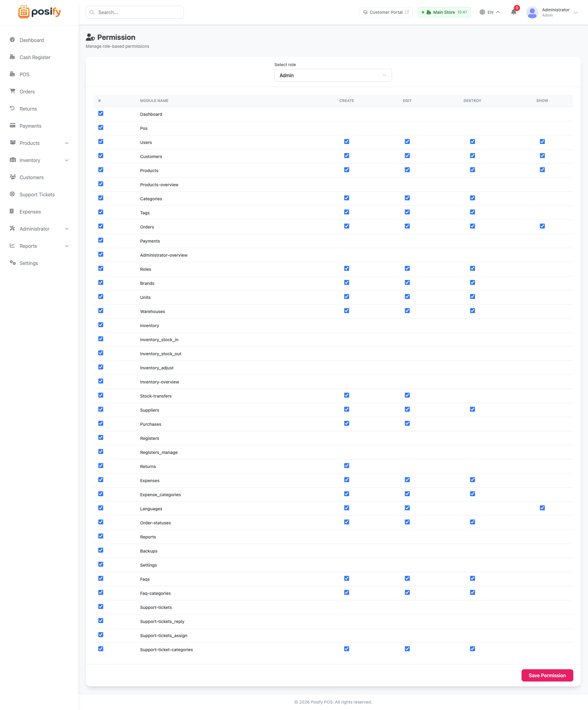Viewport: 588px width, 710px height.
Task: Open the Customer Portal link
Action: point(386,12)
